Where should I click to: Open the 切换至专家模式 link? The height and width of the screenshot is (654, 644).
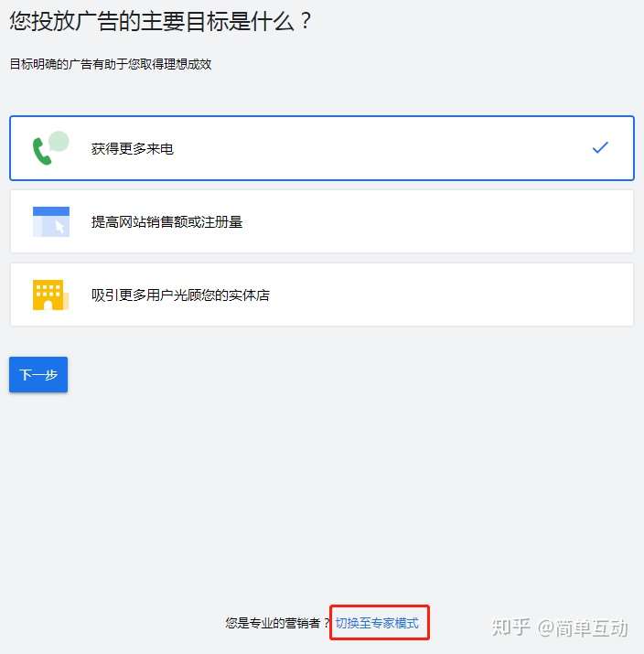coord(377,623)
